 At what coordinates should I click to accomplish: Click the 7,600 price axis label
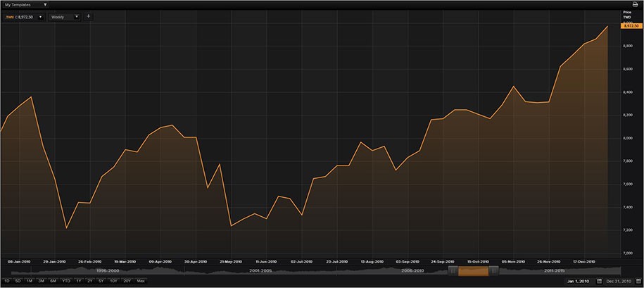coord(629,184)
